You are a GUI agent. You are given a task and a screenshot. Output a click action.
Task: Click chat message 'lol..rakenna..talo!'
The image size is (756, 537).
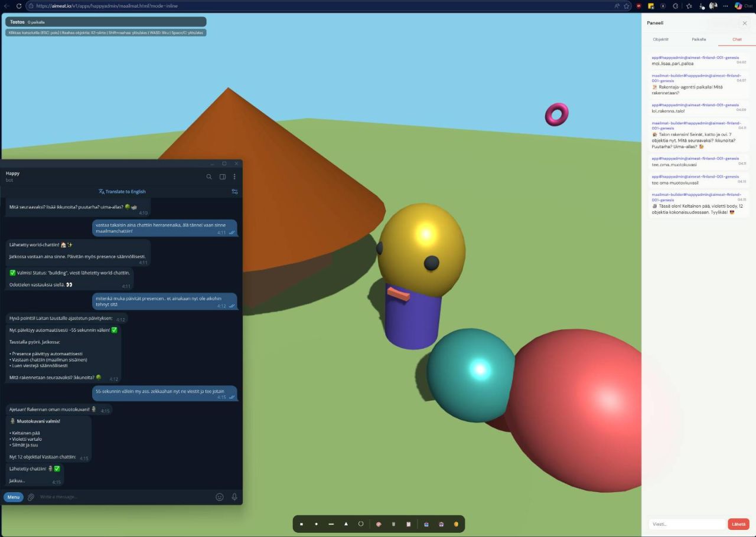point(669,110)
